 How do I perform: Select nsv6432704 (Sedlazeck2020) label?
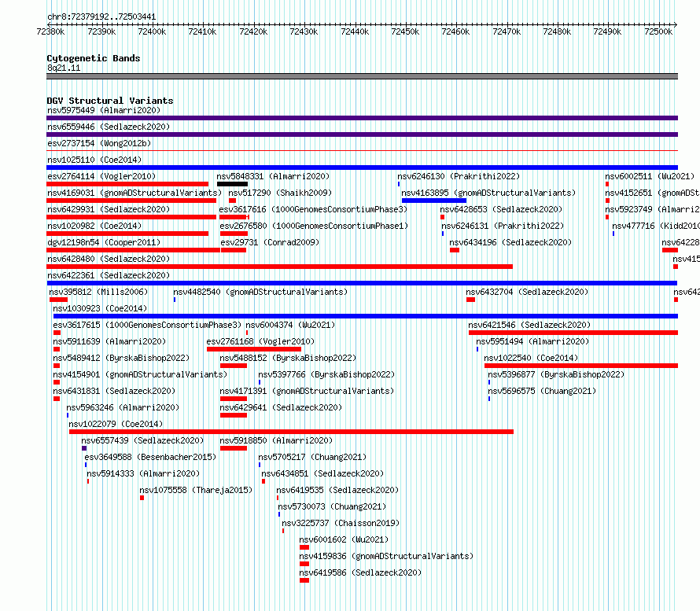tap(527, 292)
